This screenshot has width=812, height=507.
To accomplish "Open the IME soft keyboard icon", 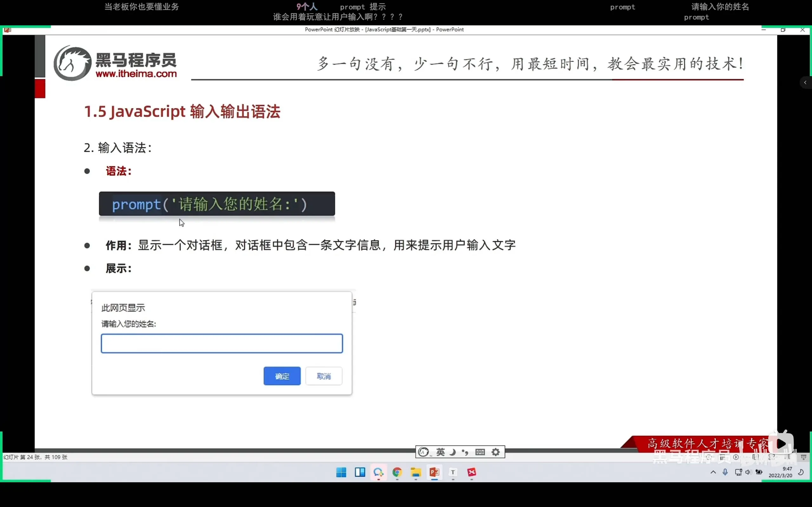I will pos(480,452).
